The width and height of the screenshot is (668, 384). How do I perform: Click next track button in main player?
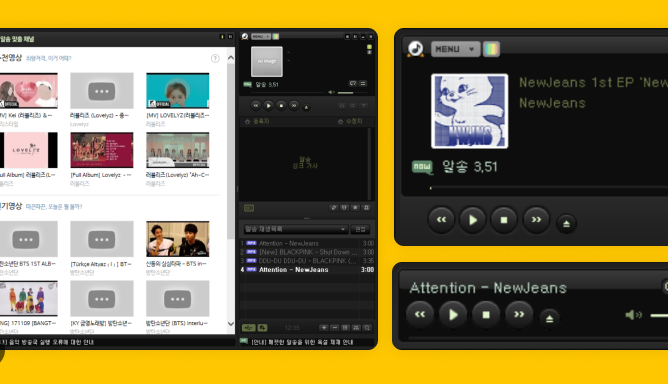(x=294, y=105)
